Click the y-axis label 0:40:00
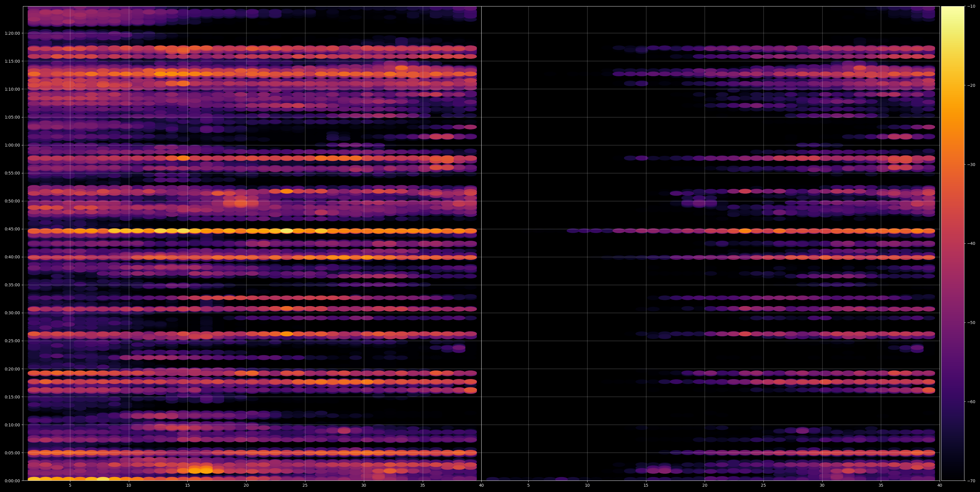 point(12,257)
